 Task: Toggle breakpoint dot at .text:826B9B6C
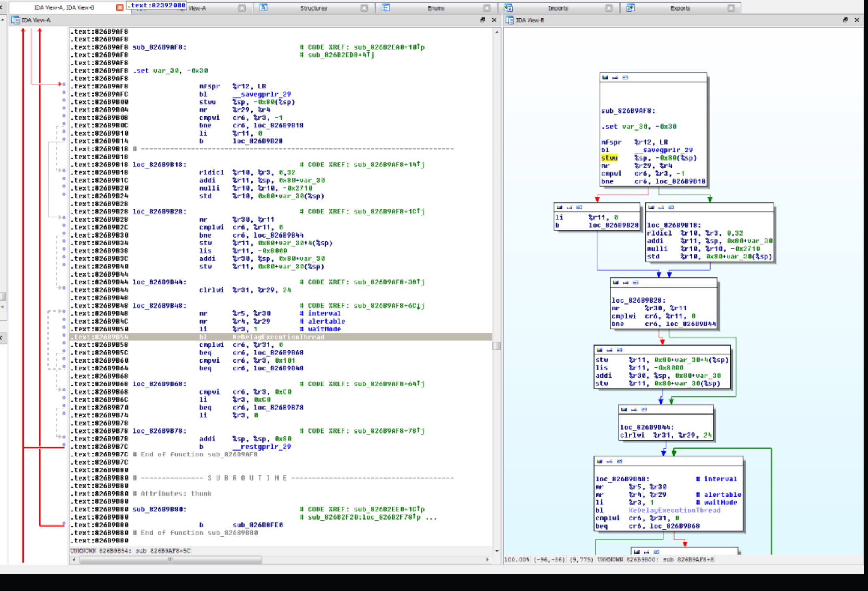(64, 398)
